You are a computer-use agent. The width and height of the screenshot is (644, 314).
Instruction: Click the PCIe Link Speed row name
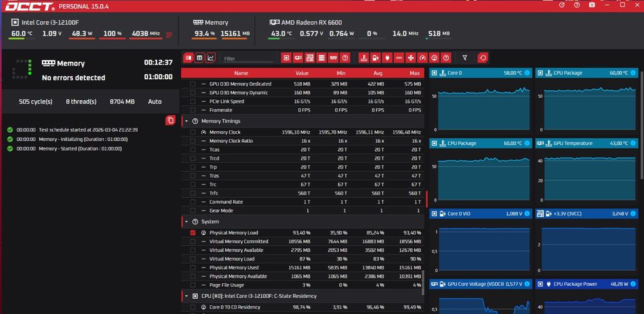coord(227,102)
